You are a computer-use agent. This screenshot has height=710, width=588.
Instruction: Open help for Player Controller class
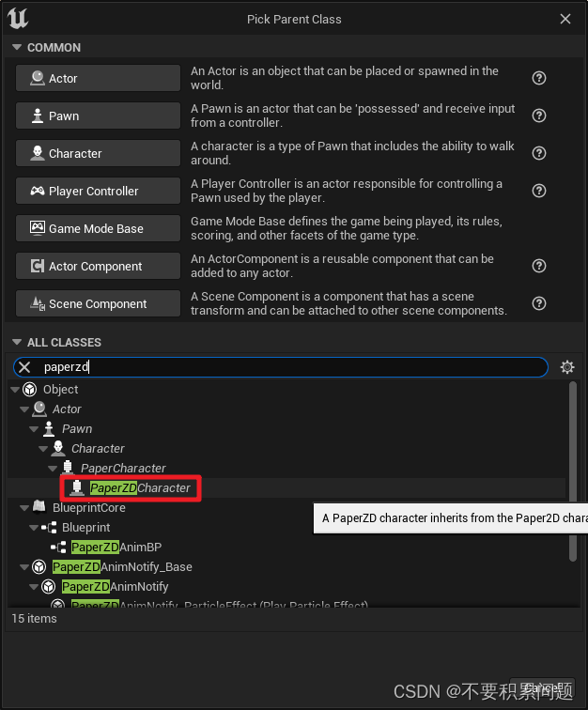coord(538,191)
